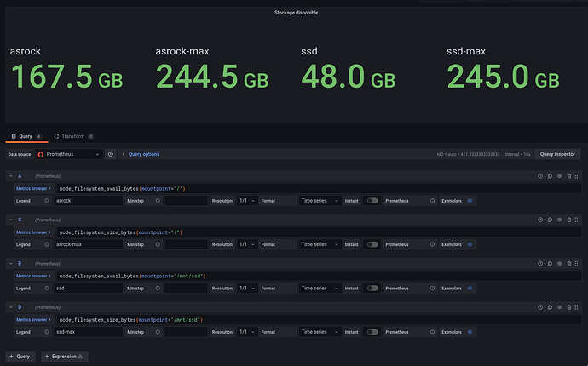This screenshot has width=588, height=366.
Task: Add a new Expression
Action: coord(64,356)
